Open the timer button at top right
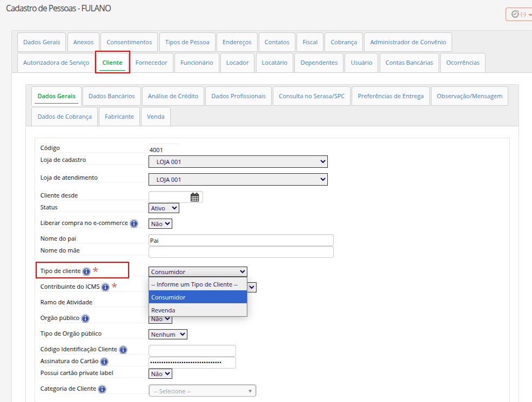The height and width of the screenshot is (402, 532). 519,14
